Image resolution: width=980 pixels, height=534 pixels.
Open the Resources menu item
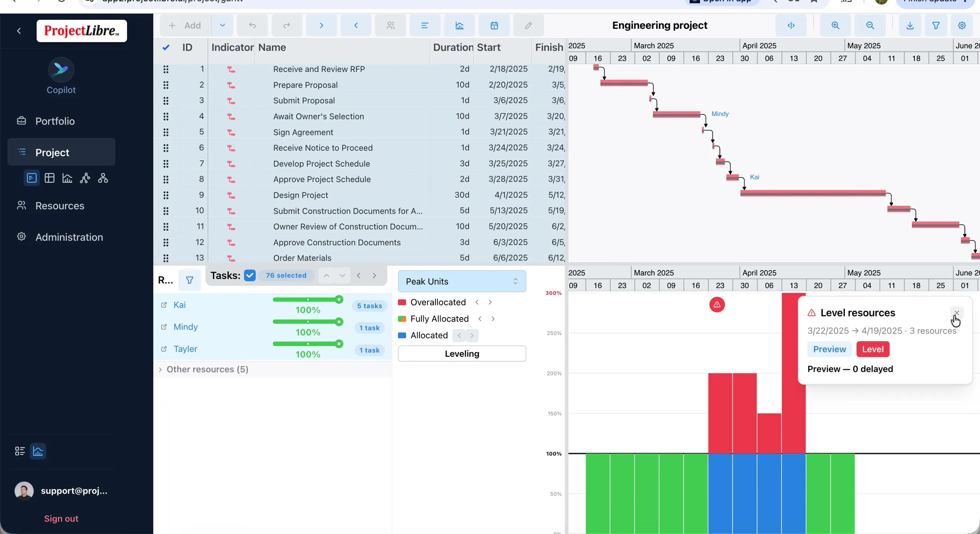click(61, 205)
